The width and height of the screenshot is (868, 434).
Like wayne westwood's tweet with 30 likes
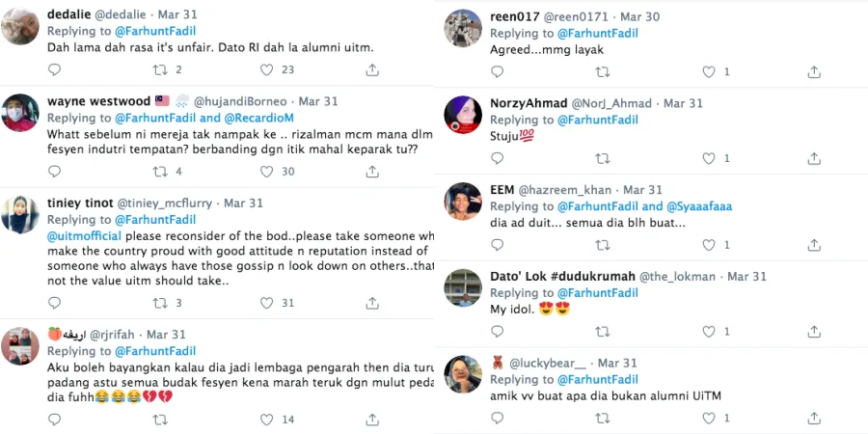266,172
